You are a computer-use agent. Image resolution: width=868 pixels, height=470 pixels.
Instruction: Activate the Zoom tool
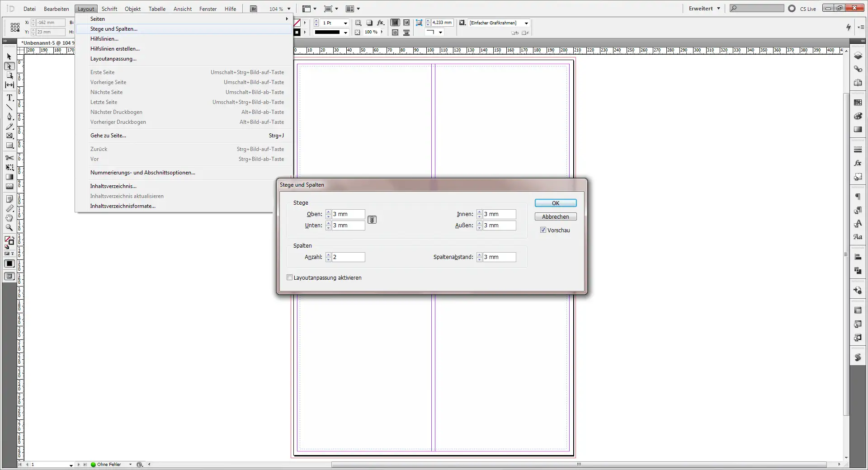pyautogui.click(x=9, y=228)
